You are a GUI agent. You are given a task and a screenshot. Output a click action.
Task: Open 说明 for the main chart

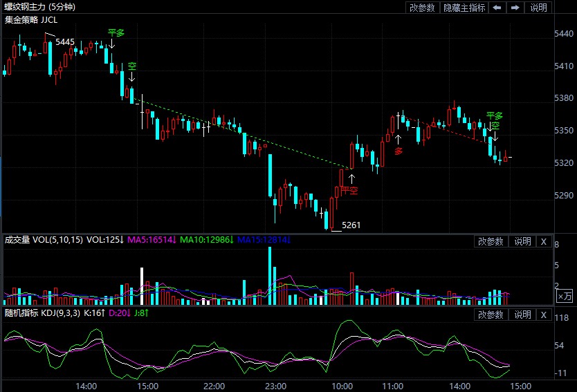click(x=539, y=8)
